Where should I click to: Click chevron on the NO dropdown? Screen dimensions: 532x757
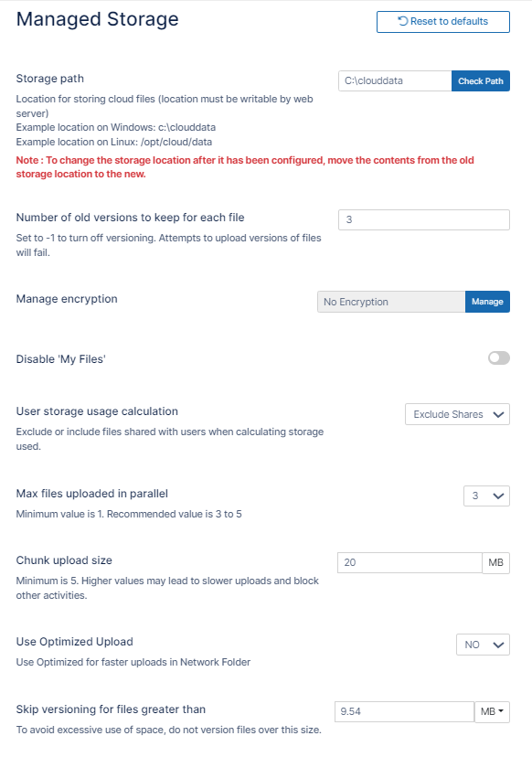pos(498,645)
